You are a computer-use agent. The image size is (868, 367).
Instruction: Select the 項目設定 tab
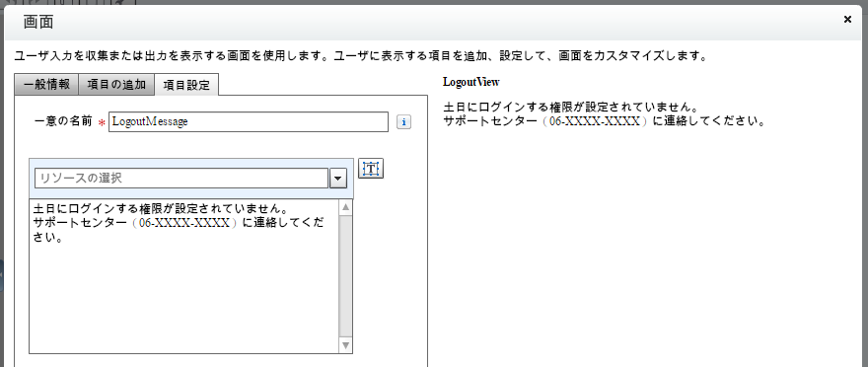[186, 85]
